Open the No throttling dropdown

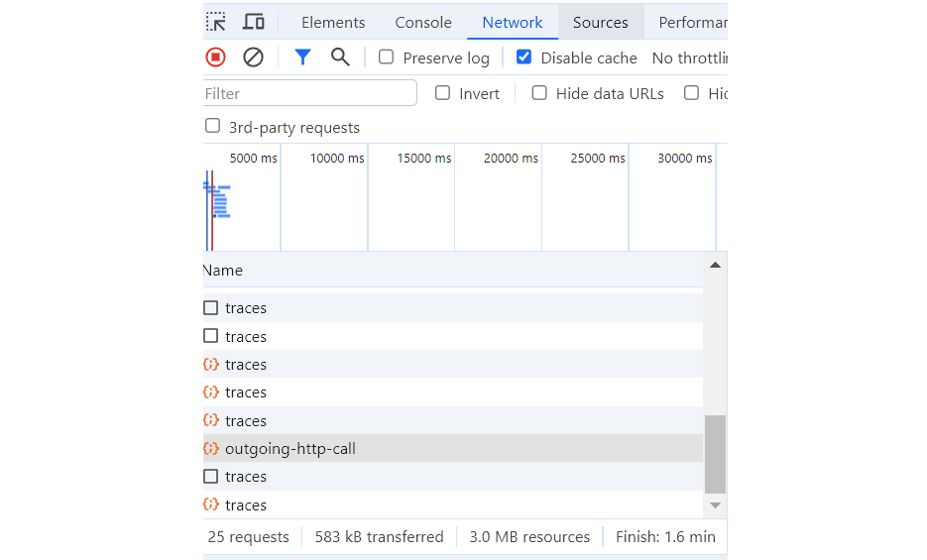point(689,58)
